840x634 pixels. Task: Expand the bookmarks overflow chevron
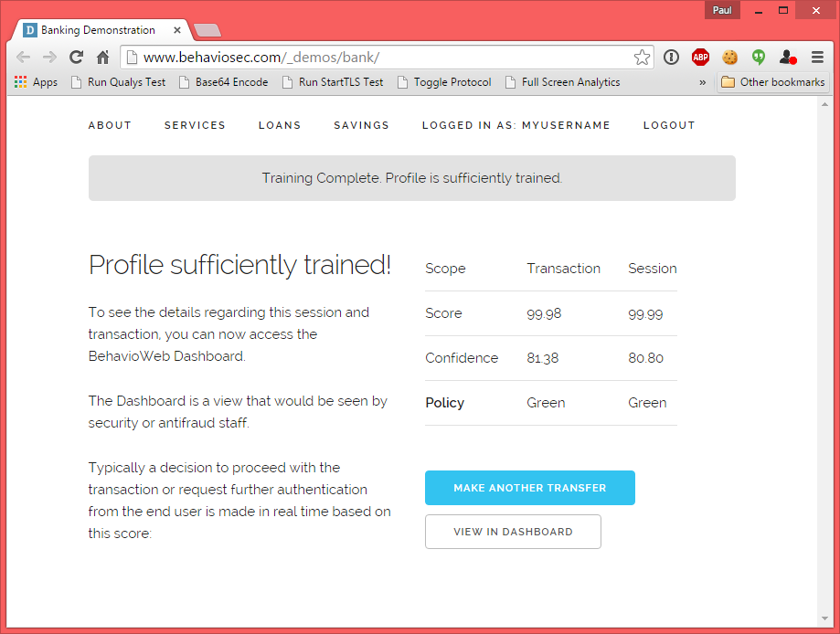click(703, 82)
